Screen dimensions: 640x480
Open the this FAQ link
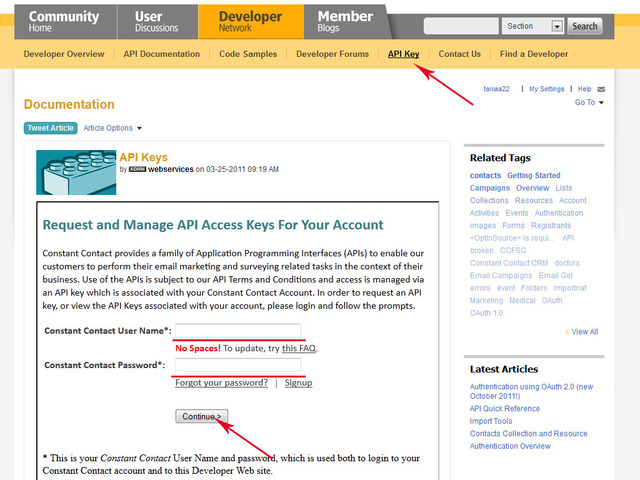coord(299,348)
